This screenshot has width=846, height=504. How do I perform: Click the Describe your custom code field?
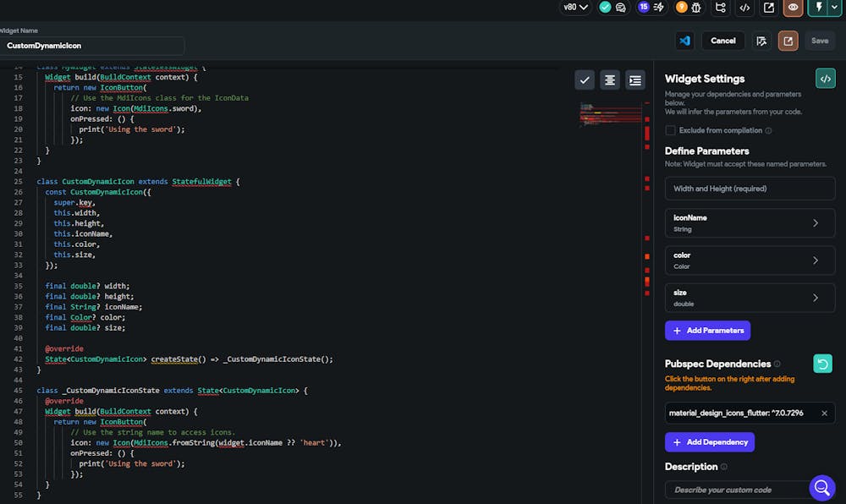pos(736,490)
